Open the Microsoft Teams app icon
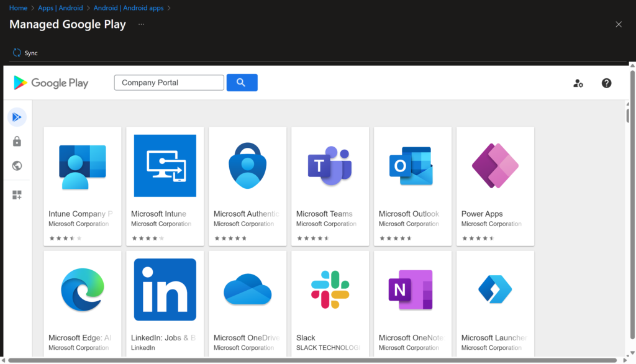The height and width of the screenshot is (364, 636). [x=330, y=166]
